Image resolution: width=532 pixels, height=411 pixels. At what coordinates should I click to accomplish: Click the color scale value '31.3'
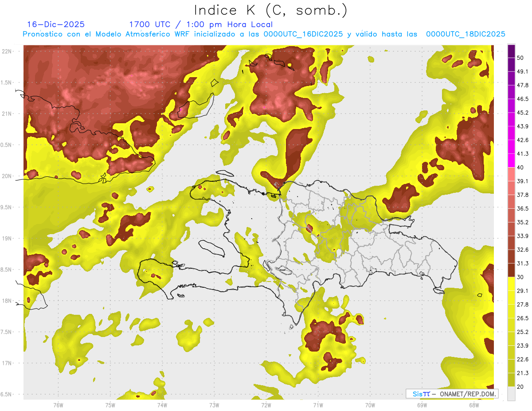pyautogui.click(x=523, y=263)
